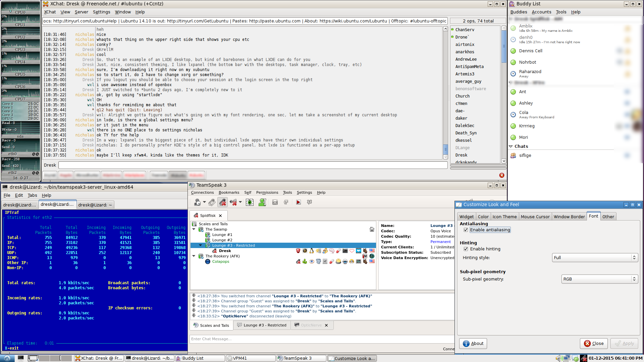The width and height of the screenshot is (644, 362).
Task: Open Sub-pixel geometry dropdown
Action: tap(600, 279)
